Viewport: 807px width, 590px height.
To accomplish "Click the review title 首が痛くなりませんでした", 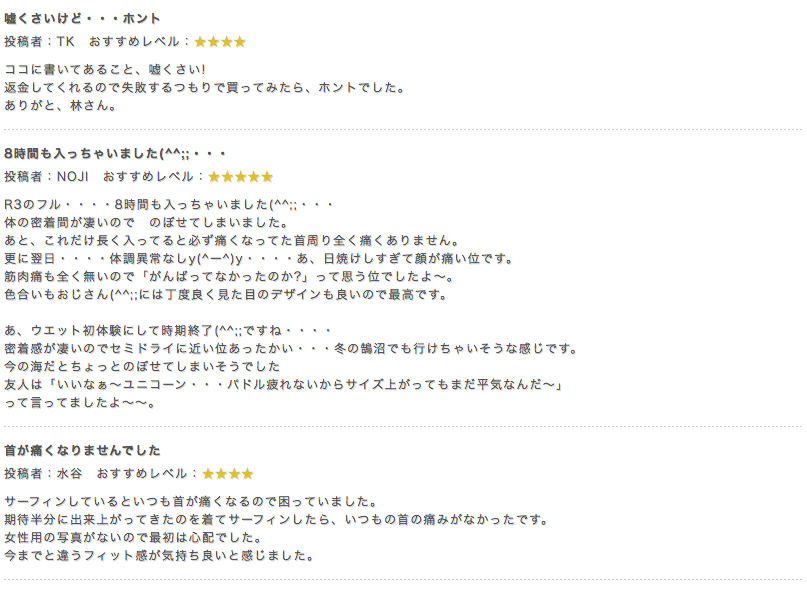I will point(83,450).
